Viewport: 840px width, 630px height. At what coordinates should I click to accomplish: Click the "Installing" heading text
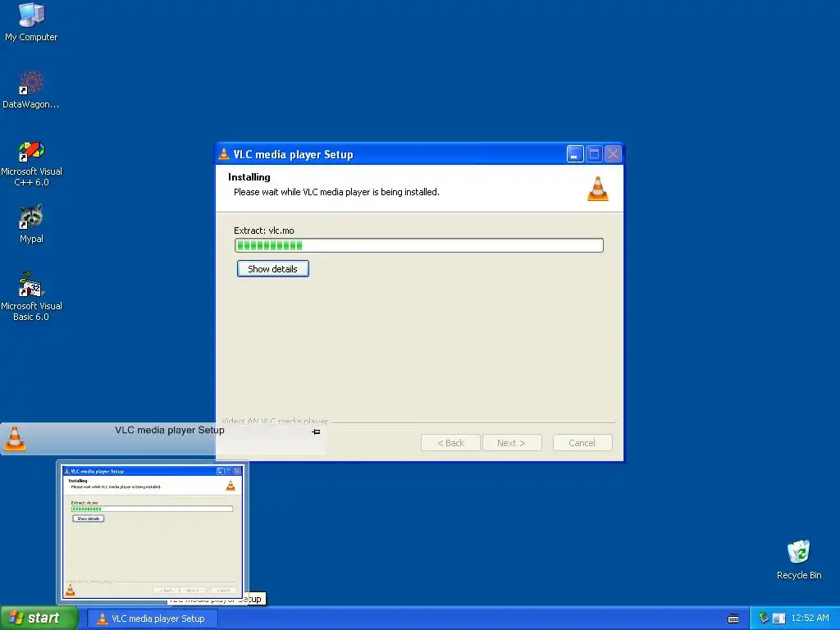(x=249, y=177)
